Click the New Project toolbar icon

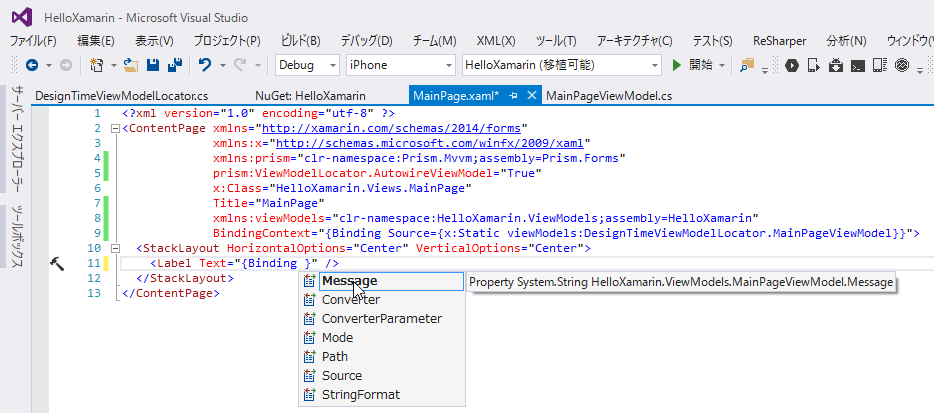[96, 65]
